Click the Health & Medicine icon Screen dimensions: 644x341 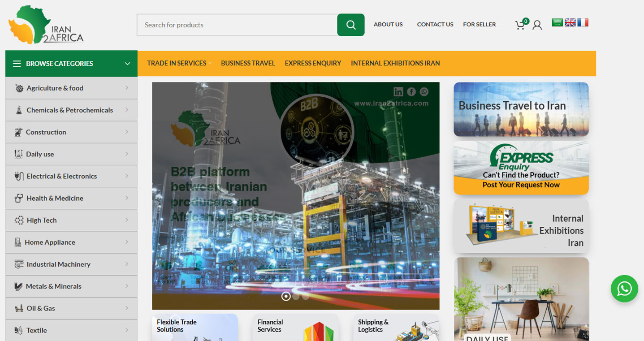pos(19,198)
